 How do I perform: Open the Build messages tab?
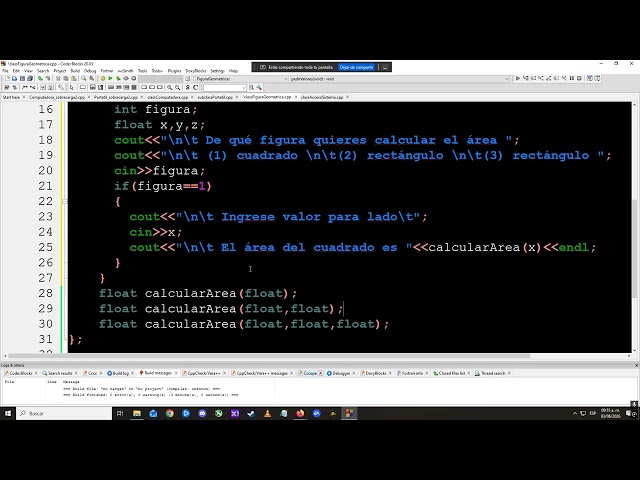click(x=157, y=373)
